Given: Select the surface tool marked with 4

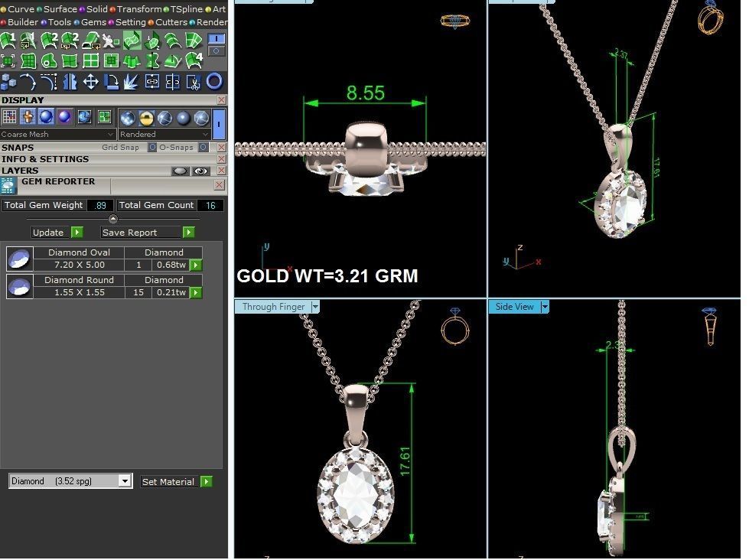Looking at the screenshot, I should click(194, 60).
